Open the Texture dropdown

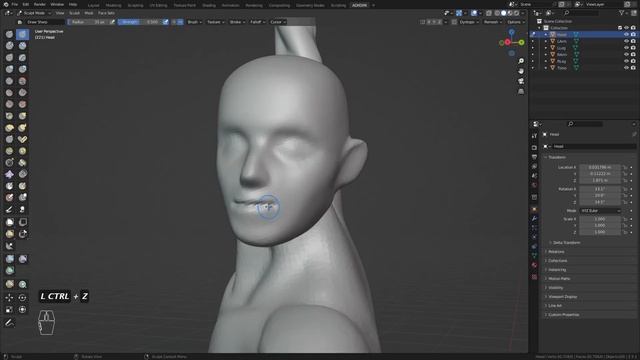pyautogui.click(x=216, y=22)
